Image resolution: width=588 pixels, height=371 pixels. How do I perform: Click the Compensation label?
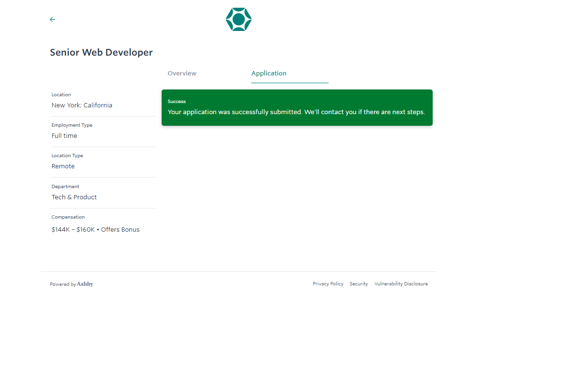coord(68,217)
